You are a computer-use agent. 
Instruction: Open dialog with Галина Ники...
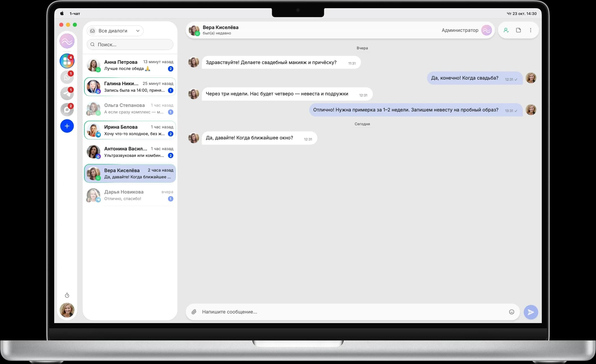pos(130,87)
